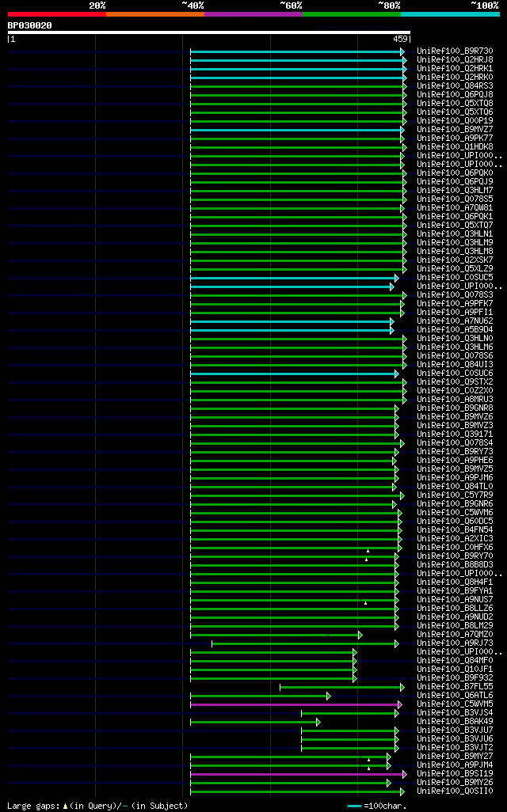The width and height of the screenshot is (507, 812).
Task: Select hit label UniRef100_B9SI19
Action: 456,773
